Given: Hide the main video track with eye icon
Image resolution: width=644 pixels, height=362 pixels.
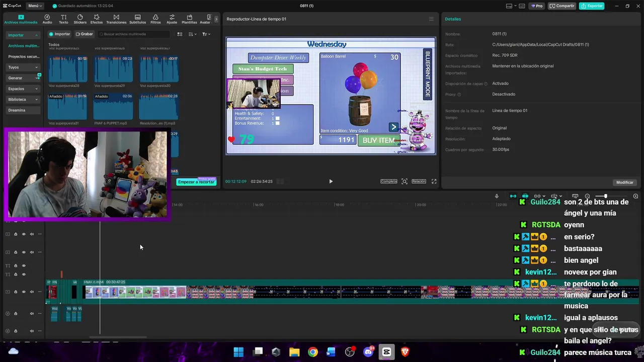Looking at the screenshot, I should [23, 292].
